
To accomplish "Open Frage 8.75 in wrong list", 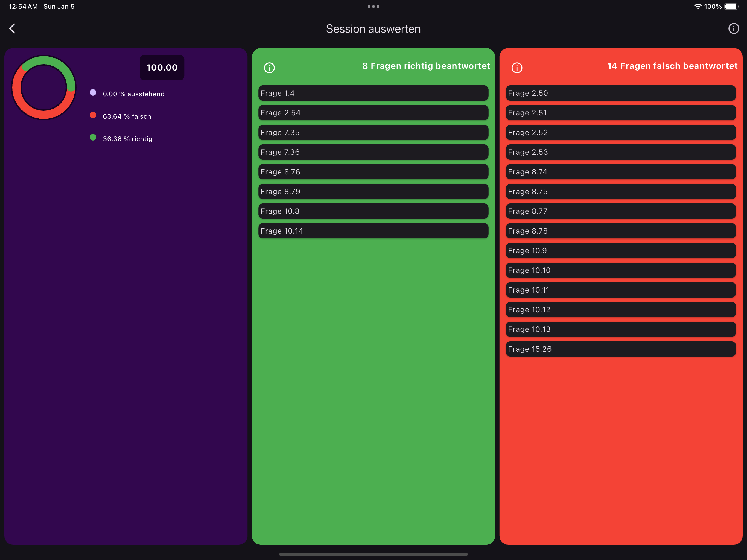I will [621, 191].
